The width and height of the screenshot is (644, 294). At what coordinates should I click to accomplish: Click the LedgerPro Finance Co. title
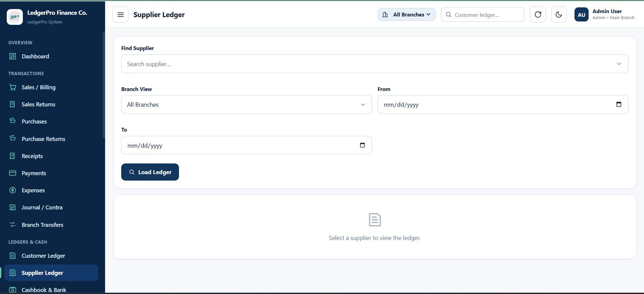pyautogui.click(x=57, y=13)
